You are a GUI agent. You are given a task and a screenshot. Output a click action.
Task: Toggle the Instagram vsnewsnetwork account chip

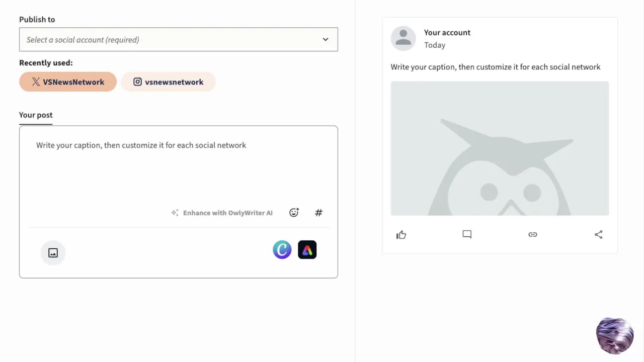coord(168,82)
